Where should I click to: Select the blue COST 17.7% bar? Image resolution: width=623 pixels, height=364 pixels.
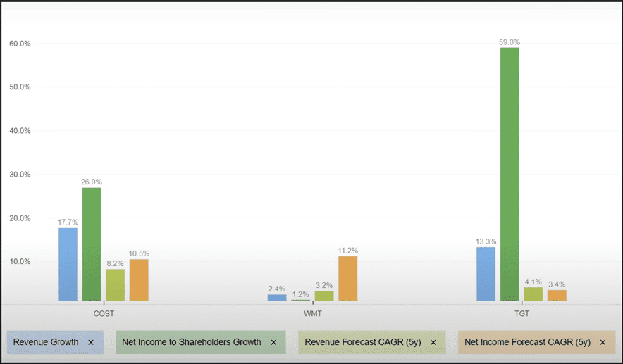68,265
